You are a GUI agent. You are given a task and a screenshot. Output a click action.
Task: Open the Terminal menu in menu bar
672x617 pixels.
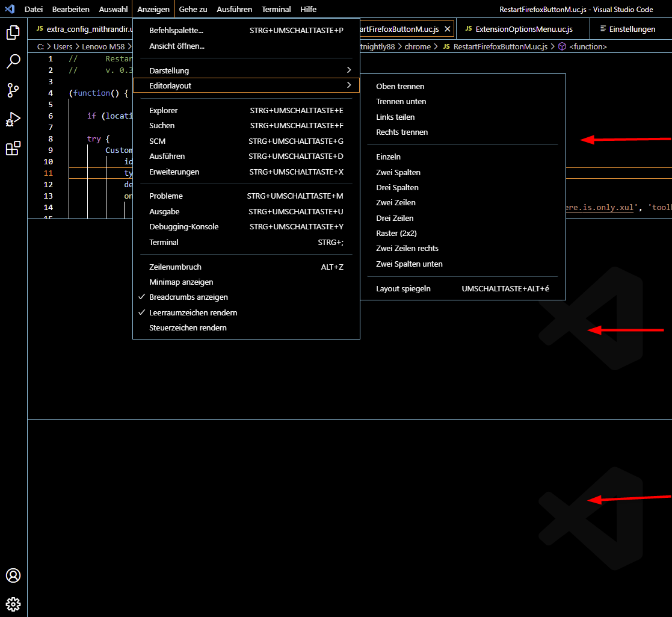click(x=276, y=9)
